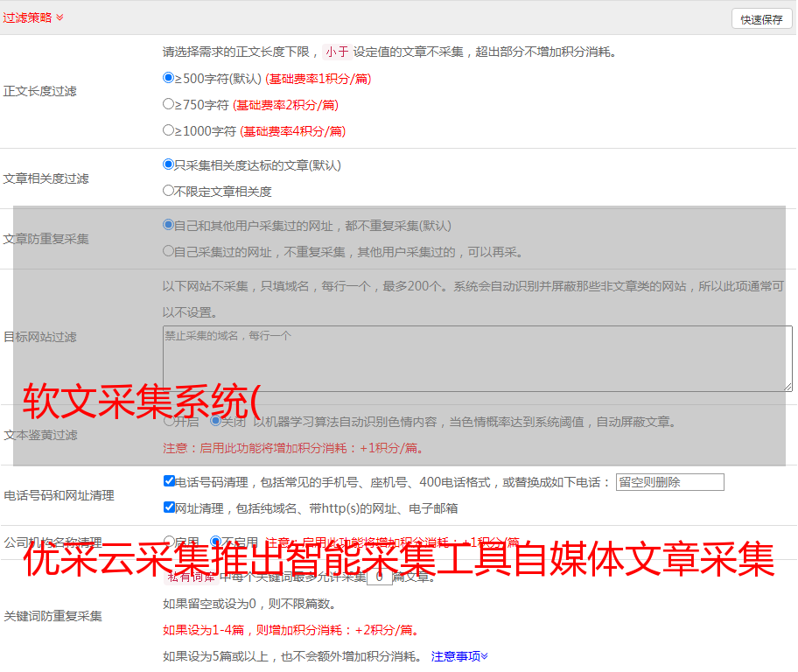Click the keyword article count input box
This screenshot has width=798, height=672.
click(379, 577)
